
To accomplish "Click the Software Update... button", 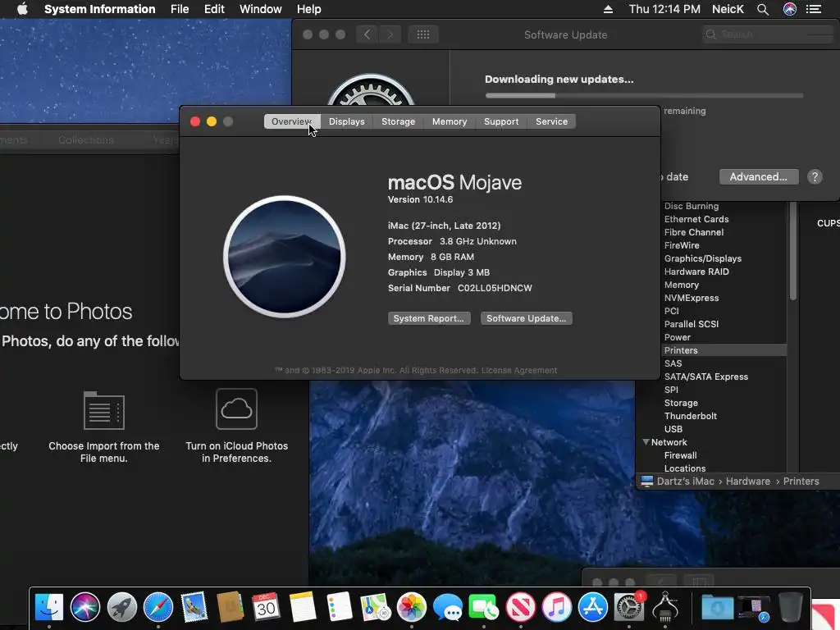I will point(526,318).
